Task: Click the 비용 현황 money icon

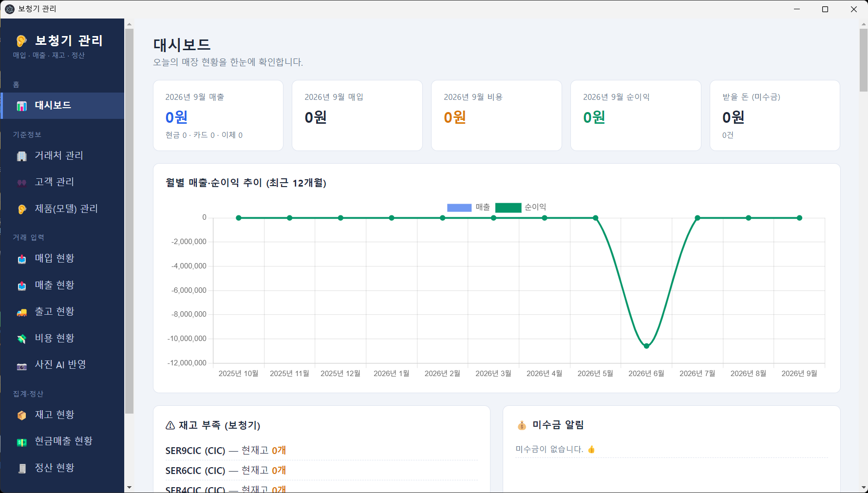Action: click(x=22, y=339)
